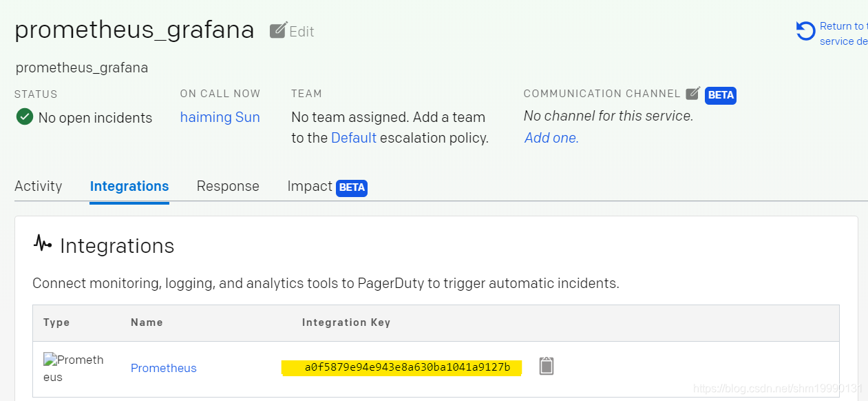Select the Impact tab
Image resolution: width=868 pixels, height=401 pixels.
click(x=310, y=186)
